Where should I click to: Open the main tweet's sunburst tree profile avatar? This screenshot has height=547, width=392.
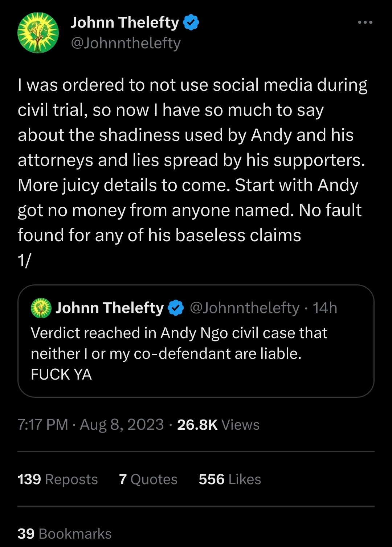pyautogui.click(x=38, y=33)
